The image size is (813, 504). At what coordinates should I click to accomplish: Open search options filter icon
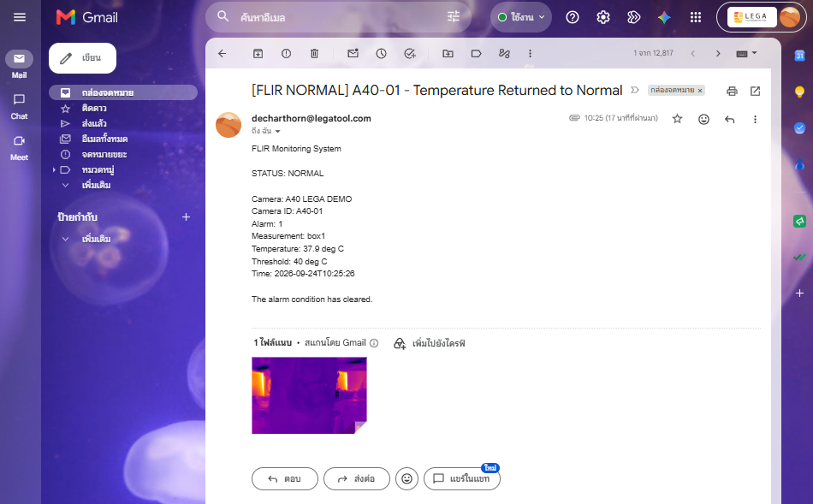pyautogui.click(x=454, y=16)
